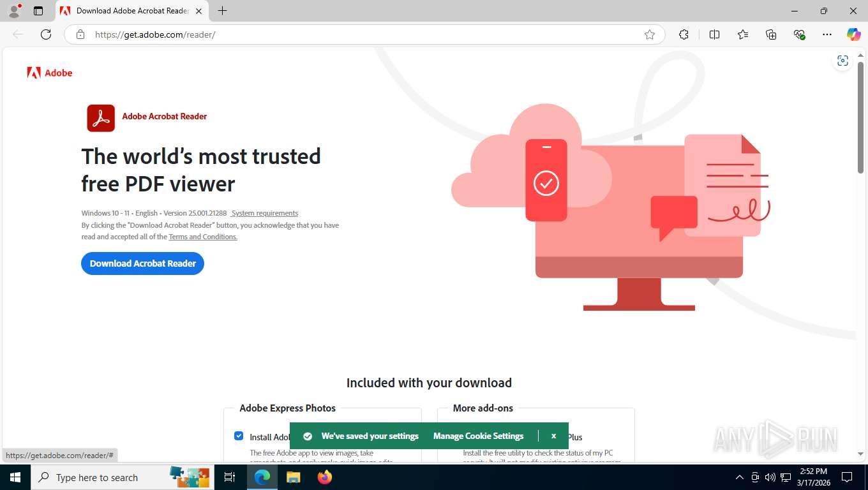Click the address bar URL field
The width and height of the screenshot is (868, 490).
[x=364, y=34]
